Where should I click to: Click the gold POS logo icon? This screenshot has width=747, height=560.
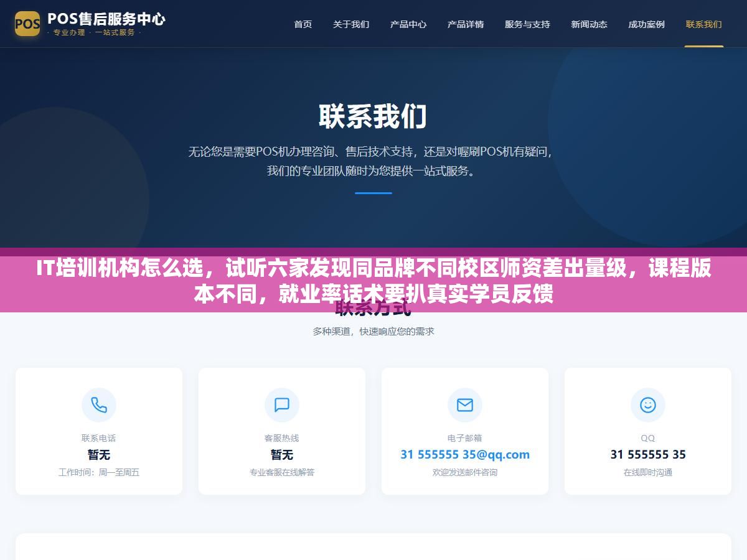pos(27,24)
